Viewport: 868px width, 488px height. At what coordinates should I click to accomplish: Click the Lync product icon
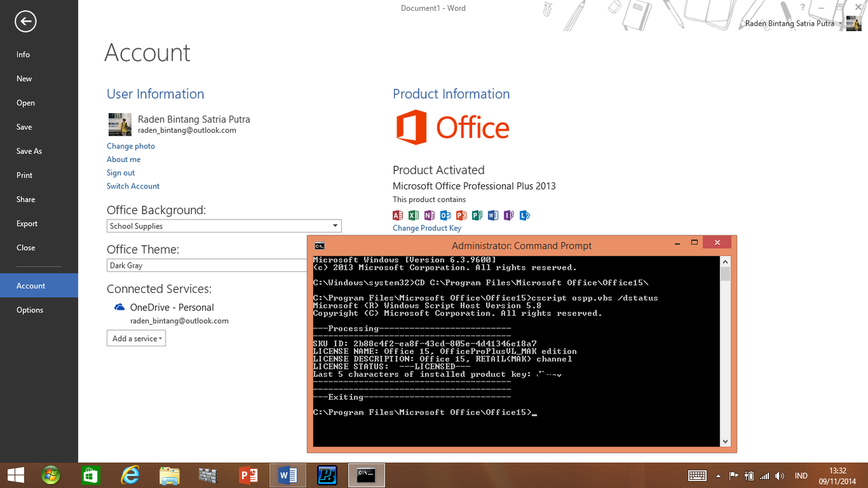point(524,216)
